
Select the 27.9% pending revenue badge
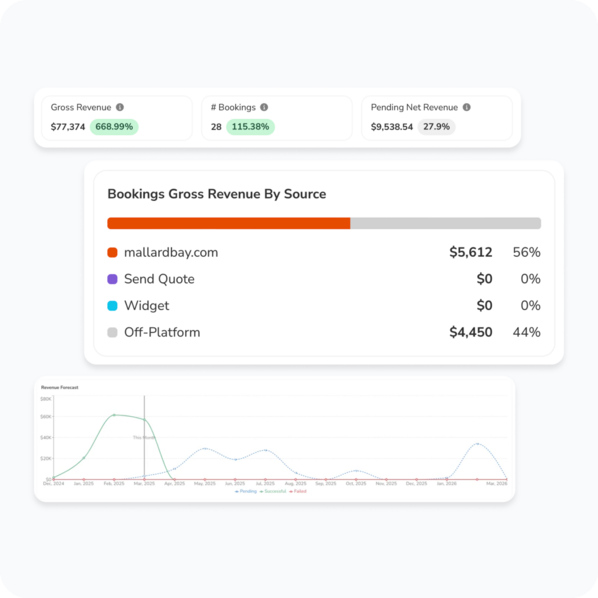pos(436,127)
